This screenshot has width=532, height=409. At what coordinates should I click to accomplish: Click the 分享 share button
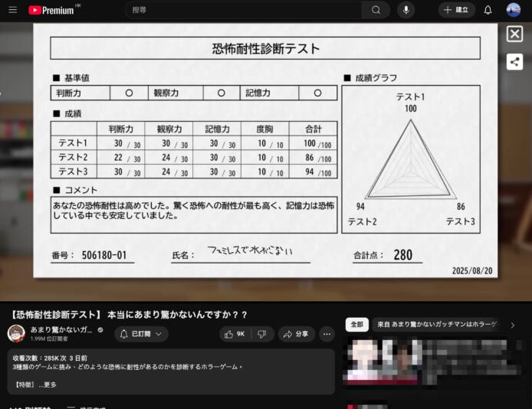(x=296, y=334)
